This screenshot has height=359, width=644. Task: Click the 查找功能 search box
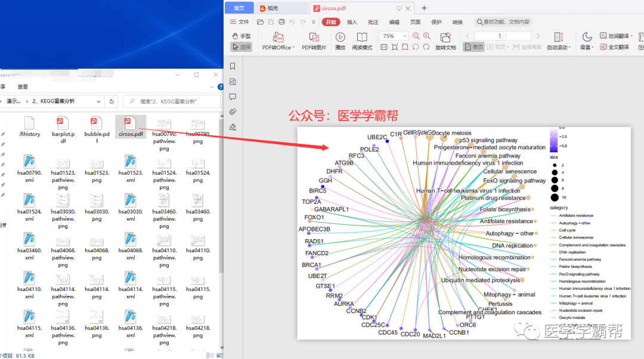(x=503, y=22)
